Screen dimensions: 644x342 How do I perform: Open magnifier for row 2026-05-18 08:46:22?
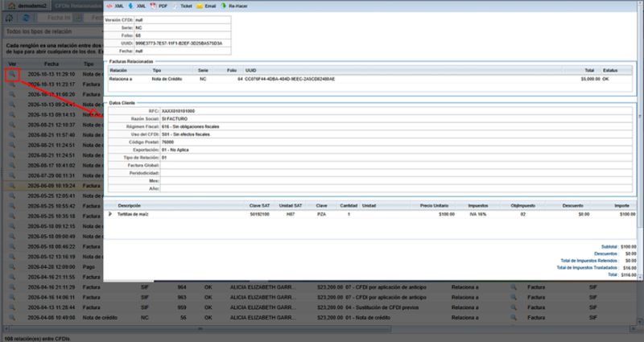(x=12, y=247)
